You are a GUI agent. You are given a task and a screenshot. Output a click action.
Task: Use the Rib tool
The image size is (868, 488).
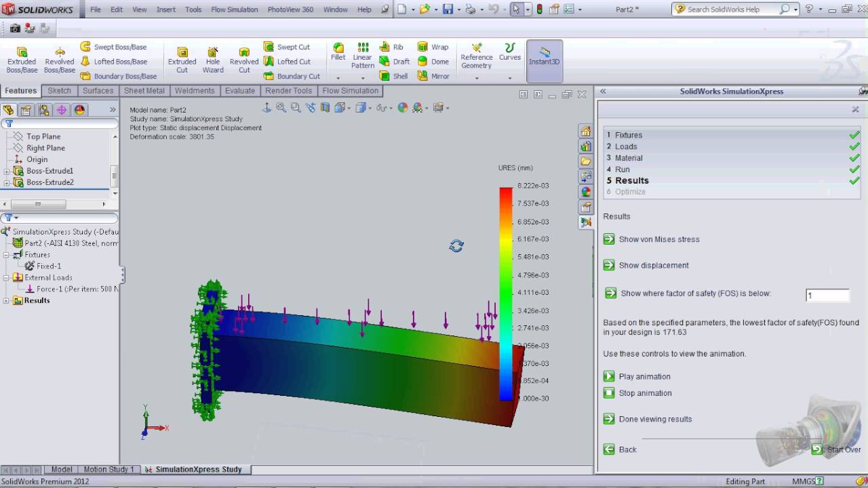coord(391,47)
